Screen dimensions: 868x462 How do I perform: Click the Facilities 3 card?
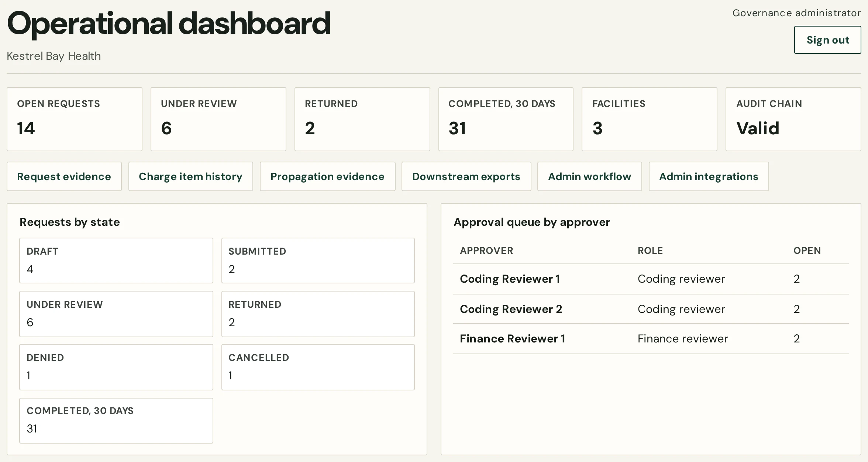click(650, 119)
